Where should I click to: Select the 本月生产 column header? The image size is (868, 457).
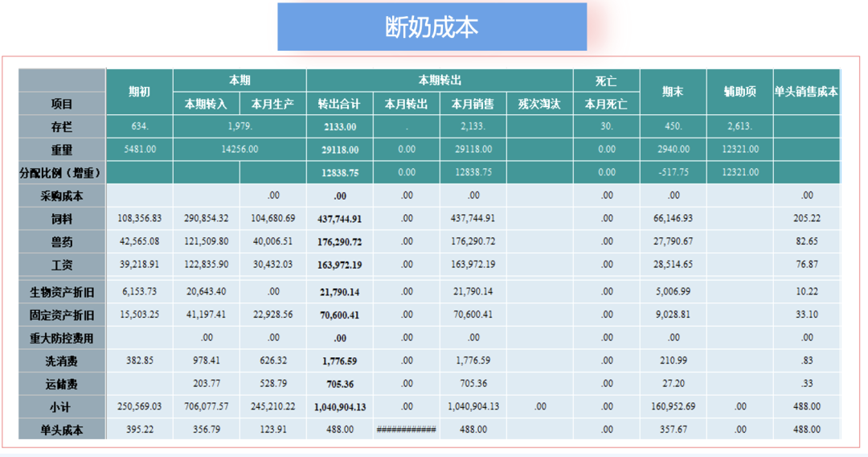pyautogui.click(x=272, y=104)
